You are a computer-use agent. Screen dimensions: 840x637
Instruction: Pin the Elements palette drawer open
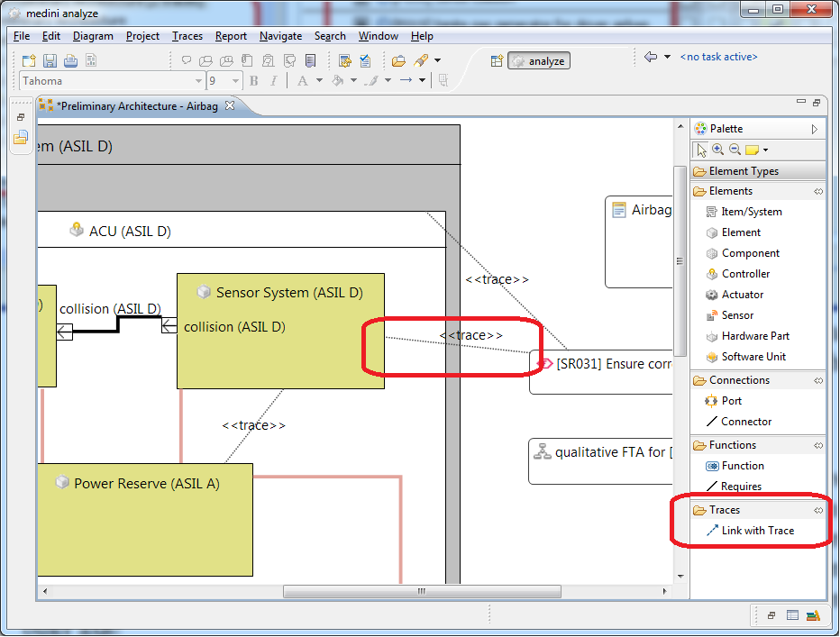tap(818, 191)
